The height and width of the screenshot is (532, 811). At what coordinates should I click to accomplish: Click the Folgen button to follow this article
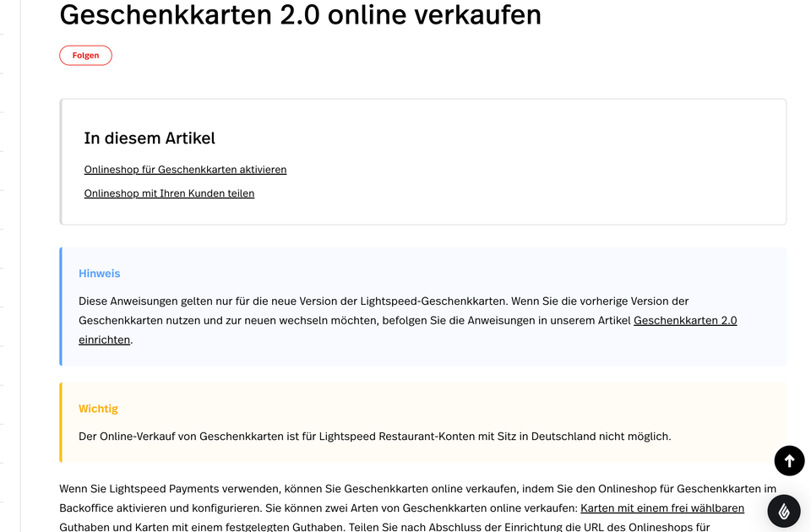pyautogui.click(x=85, y=55)
